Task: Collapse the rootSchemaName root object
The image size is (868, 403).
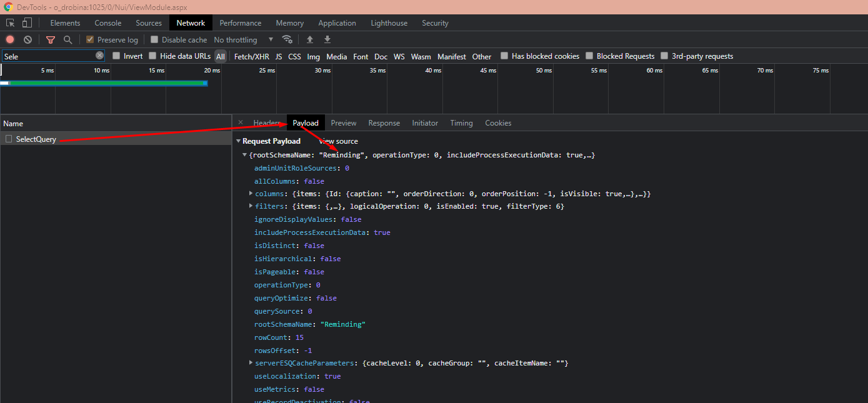Action: point(245,154)
